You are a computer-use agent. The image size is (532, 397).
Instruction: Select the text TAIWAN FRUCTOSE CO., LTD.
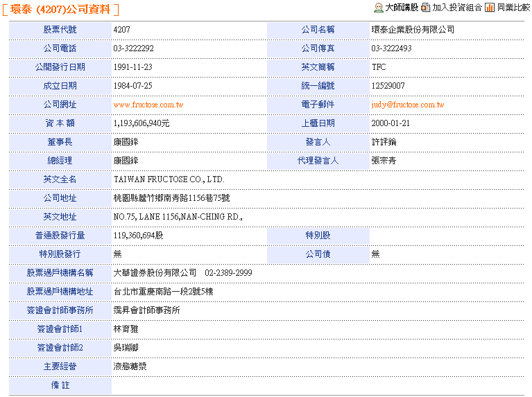169,179
